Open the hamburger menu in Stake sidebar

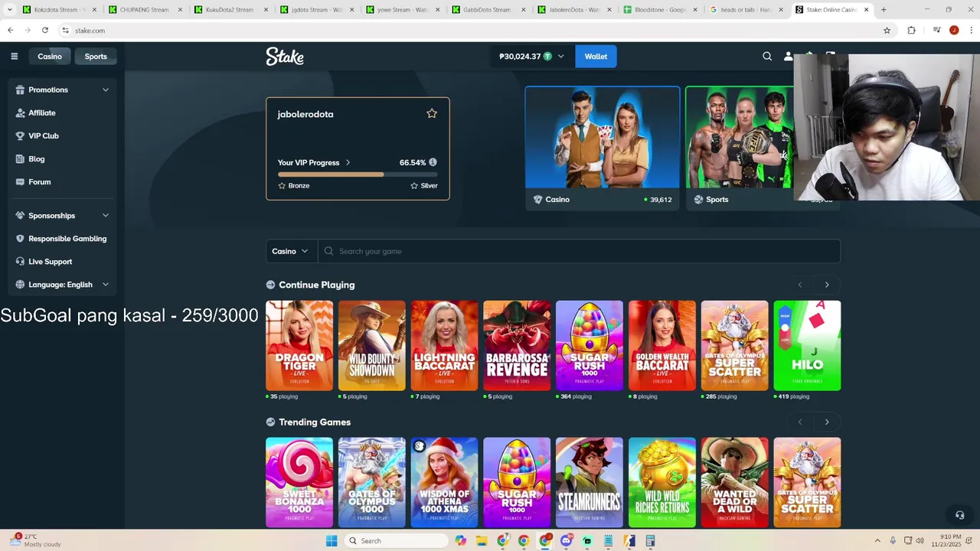[x=14, y=56]
